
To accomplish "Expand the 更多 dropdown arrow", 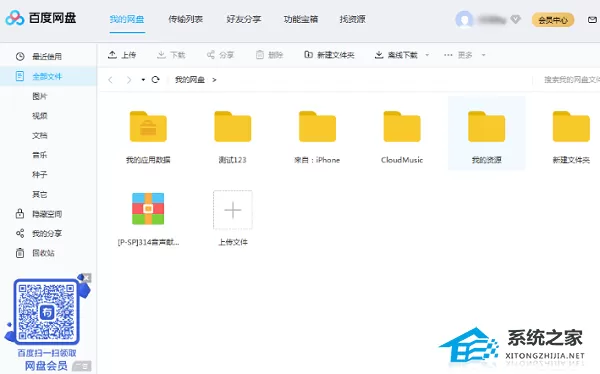I will (483, 55).
